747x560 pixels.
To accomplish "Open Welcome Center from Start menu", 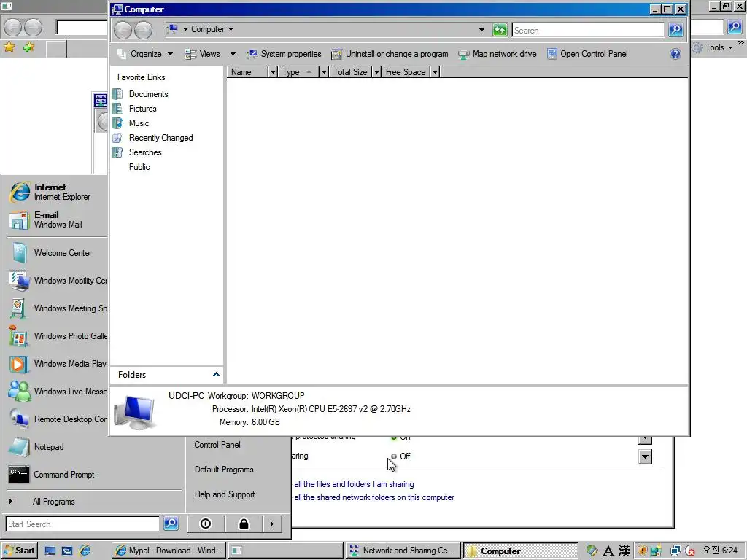I will (57, 253).
